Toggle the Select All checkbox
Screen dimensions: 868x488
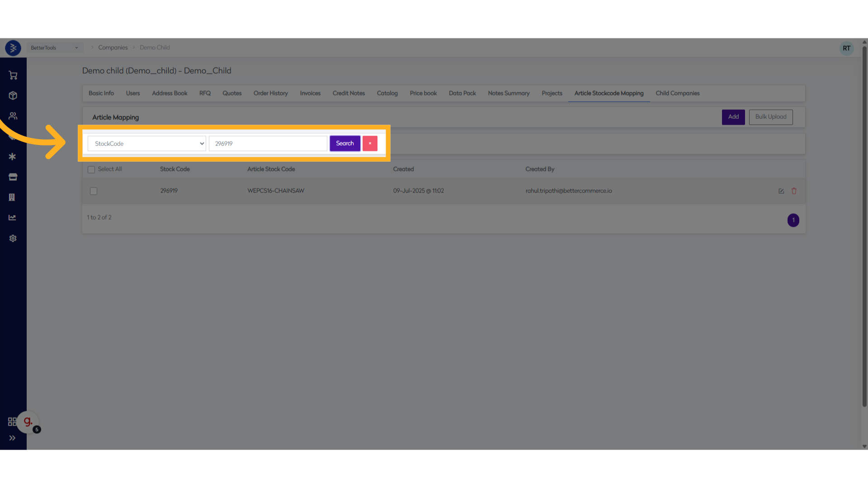(x=91, y=169)
